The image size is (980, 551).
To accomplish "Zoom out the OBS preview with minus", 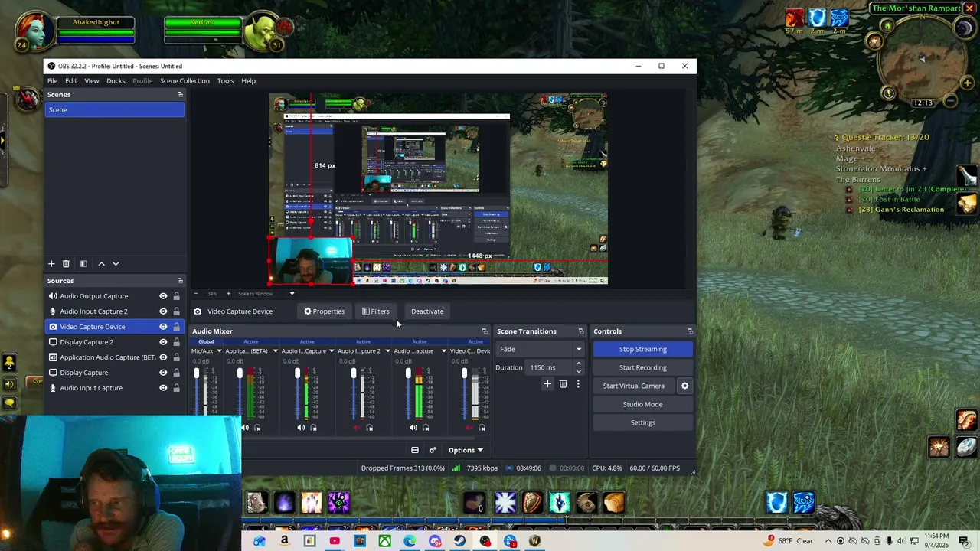I will click(x=196, y=294).
